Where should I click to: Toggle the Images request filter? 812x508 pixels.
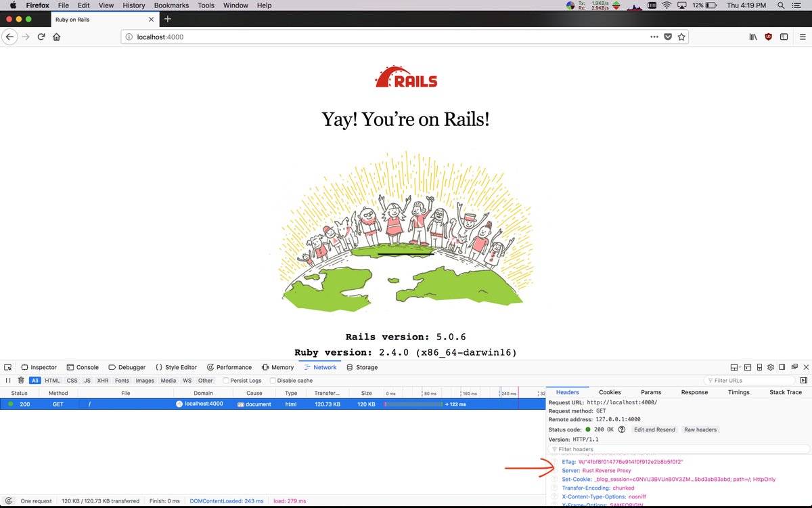(145, 381)
